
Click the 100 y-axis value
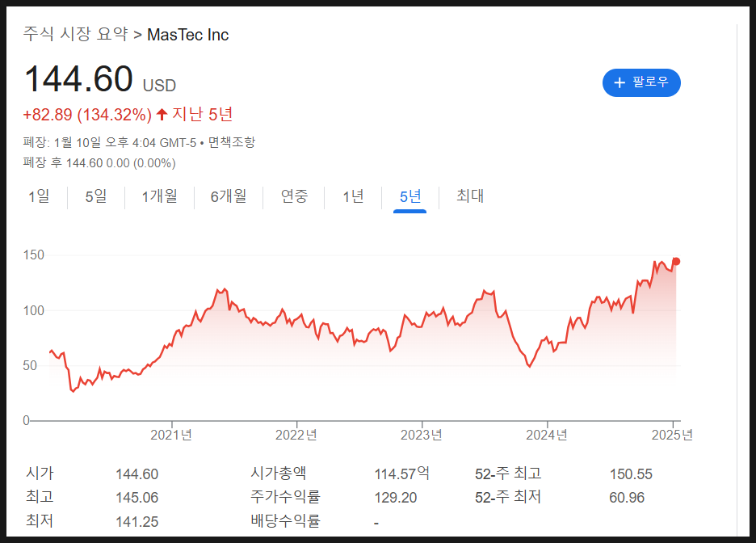(34, 310)
